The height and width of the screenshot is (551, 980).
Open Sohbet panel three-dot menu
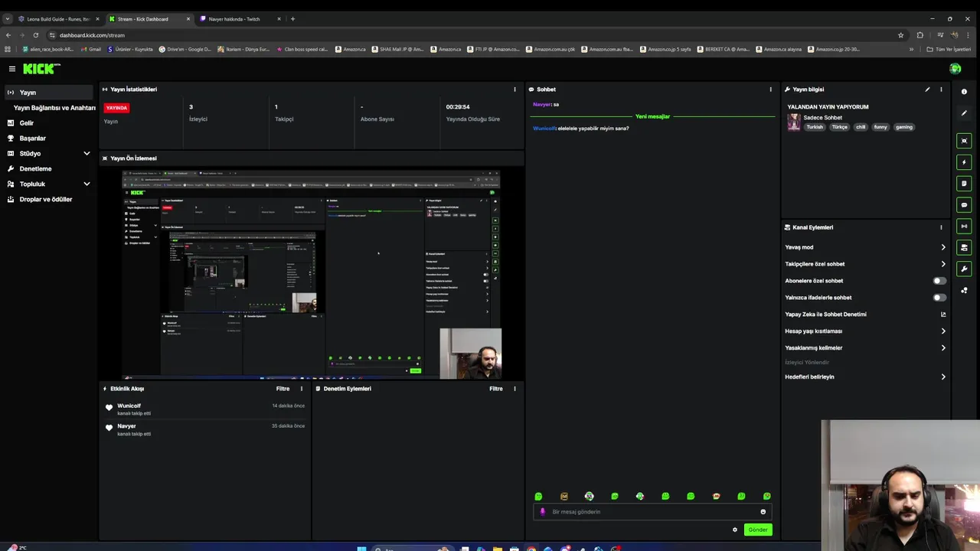[x=770, y=90]
